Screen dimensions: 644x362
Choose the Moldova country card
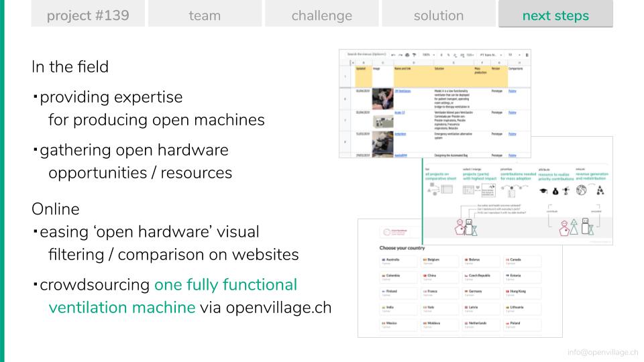tap(439, 324)
